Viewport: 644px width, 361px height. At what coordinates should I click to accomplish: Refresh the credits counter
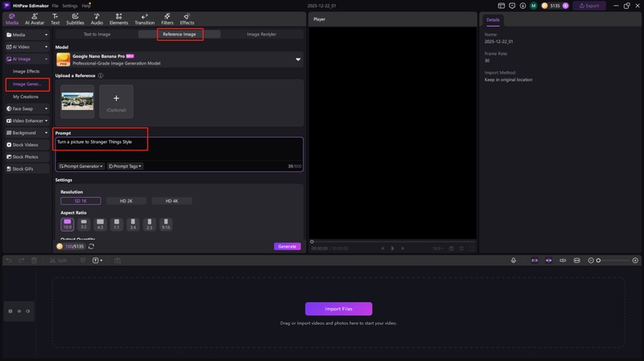[x=91, y=247]
